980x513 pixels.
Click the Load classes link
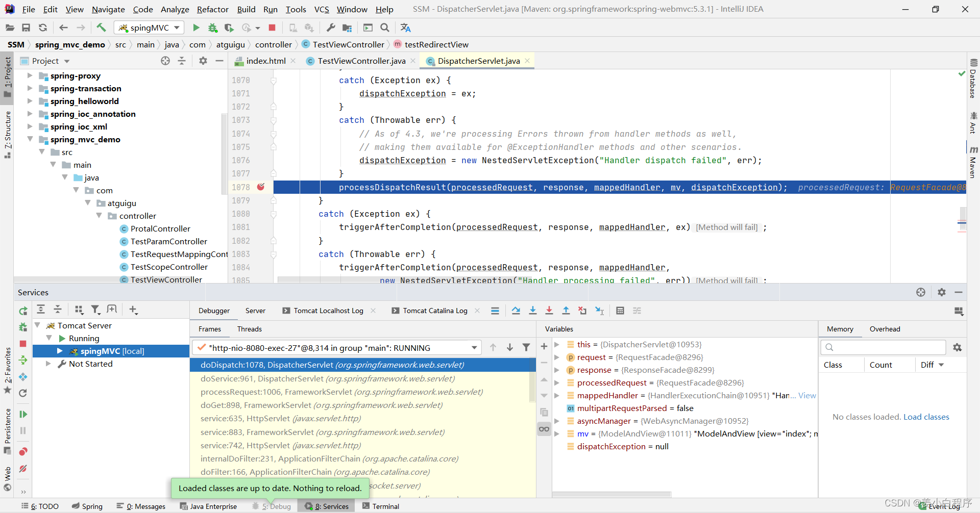click(926, 417)
